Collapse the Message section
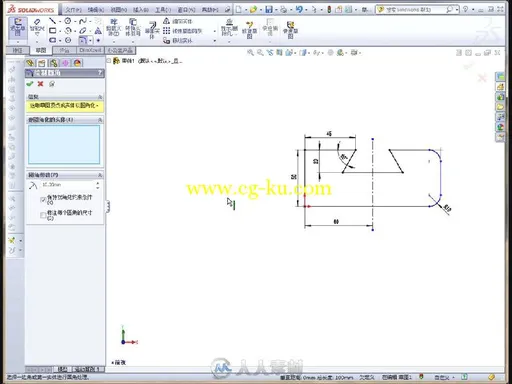The height and width of the screenshot is (384, 512). pyautogui.click(x=100, y=97)
